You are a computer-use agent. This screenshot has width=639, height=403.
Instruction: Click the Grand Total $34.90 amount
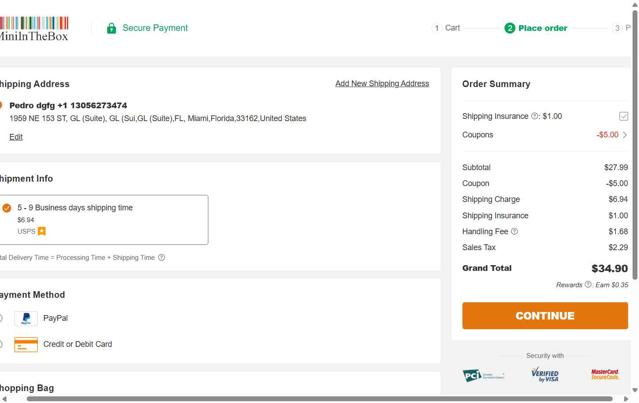pyautogui.click(x=610, y=269)
